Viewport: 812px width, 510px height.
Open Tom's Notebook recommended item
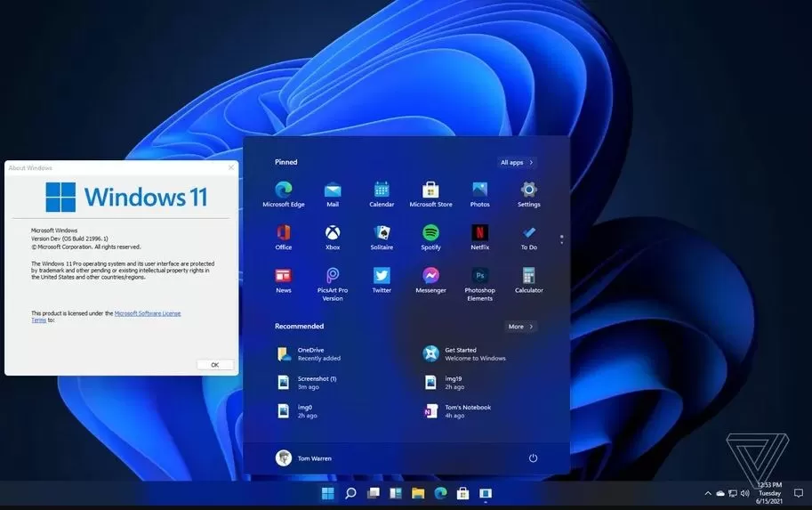[x=467, y=410]
